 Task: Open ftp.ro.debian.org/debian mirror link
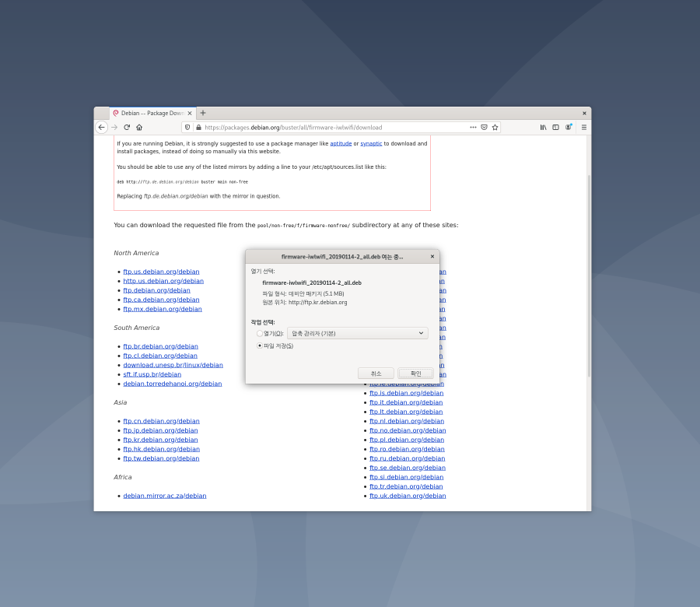(x=407, y=449)
